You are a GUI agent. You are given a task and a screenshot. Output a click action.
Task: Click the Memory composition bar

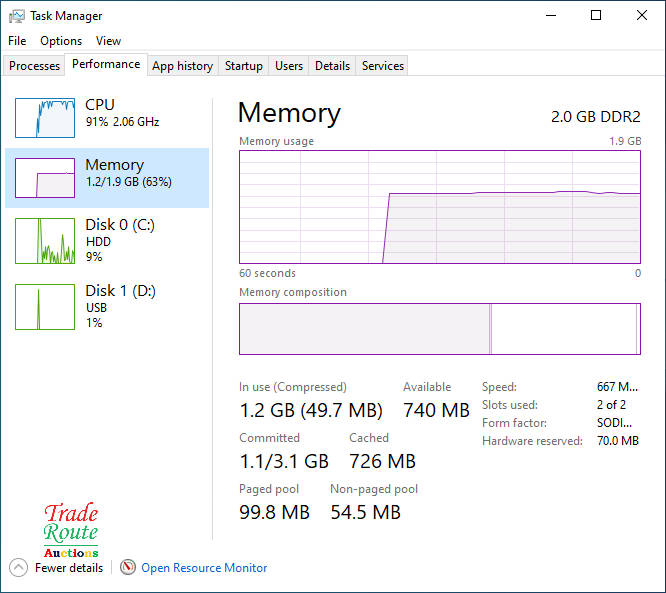[440, 329]
